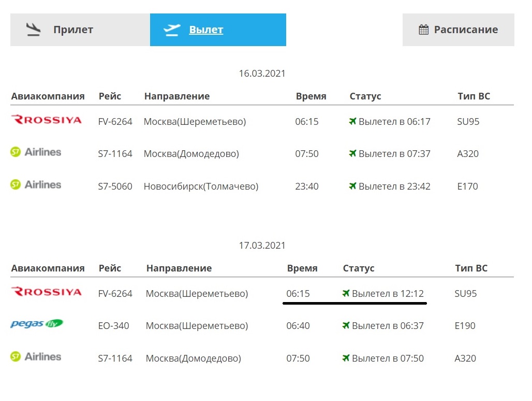Click status text Вылетел в 23:42

pyautogui.click(x=394, y=187)
